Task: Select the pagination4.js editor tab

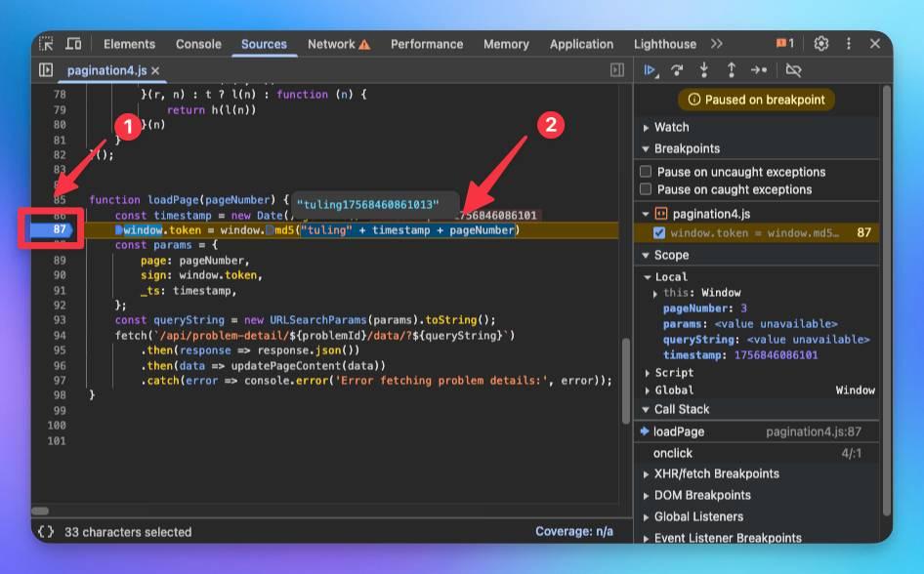Action: tap(106, 70)
